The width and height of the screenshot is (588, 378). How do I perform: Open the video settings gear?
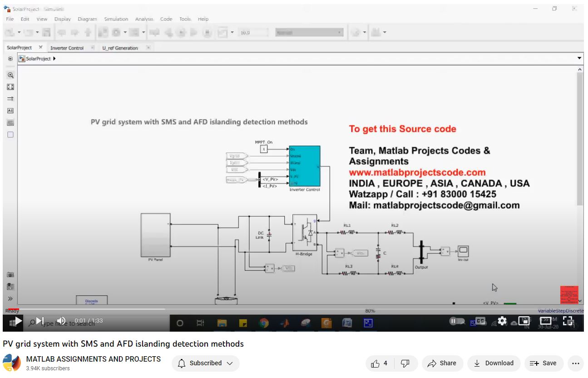(x=502, y=321)
